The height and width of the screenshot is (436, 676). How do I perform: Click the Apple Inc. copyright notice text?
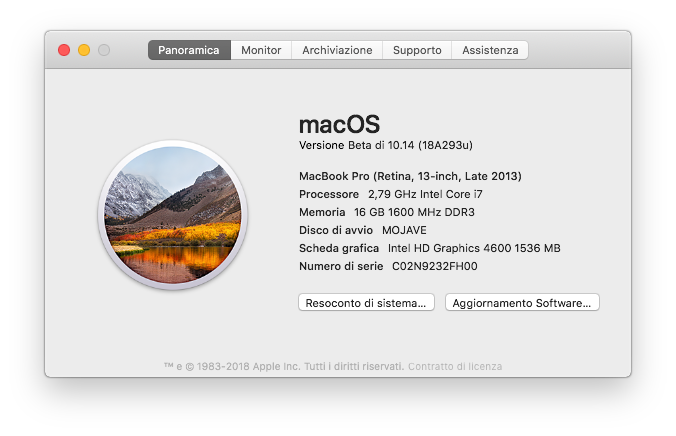pyautogui.click(x=284, y=366)
